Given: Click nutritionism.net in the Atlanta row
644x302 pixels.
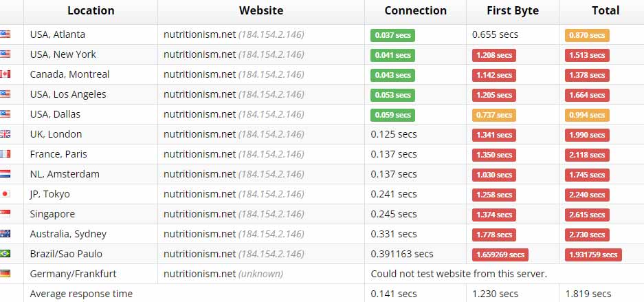Looking at the screenshot, I should [x=199, y=34].
